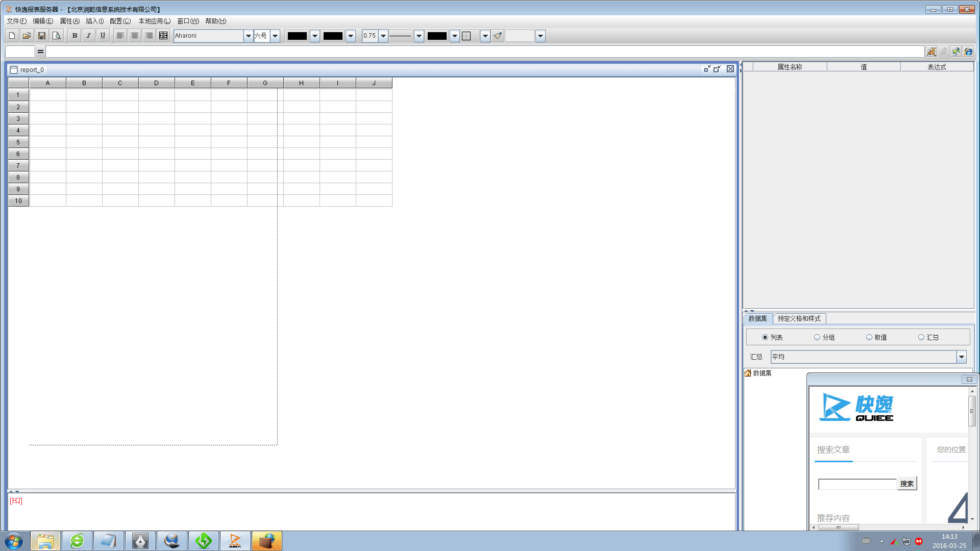Click the open file folder icon
The width and height of the screenshot is (980, 551).
(27, 36)
